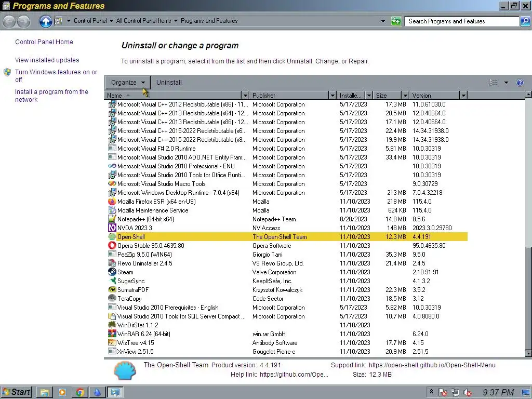Click the Uninstall button
The image size is (532, 399).
coord(169,83)
